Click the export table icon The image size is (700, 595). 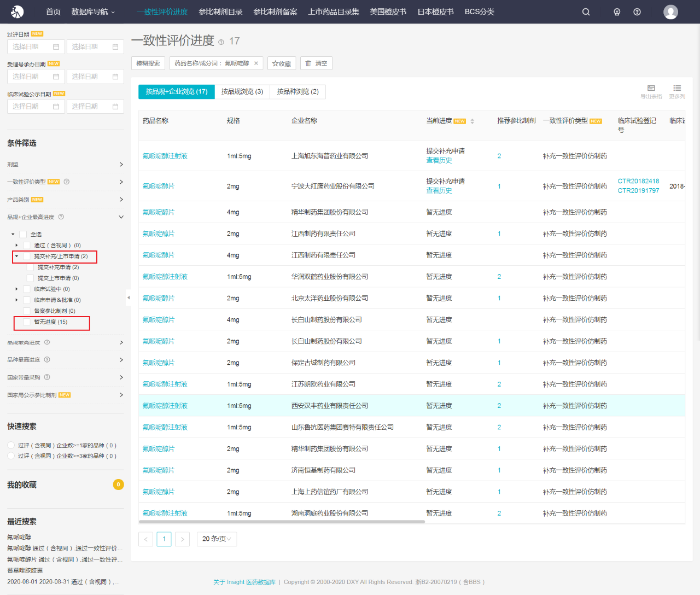click(x=651, y=88)
